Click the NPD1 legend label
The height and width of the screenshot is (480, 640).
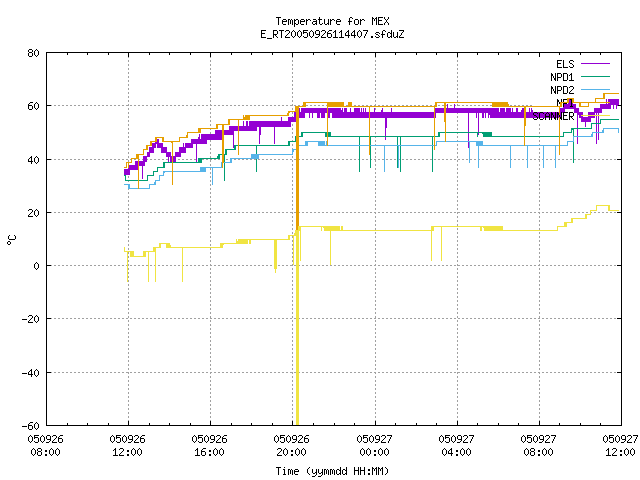(562, 77)
